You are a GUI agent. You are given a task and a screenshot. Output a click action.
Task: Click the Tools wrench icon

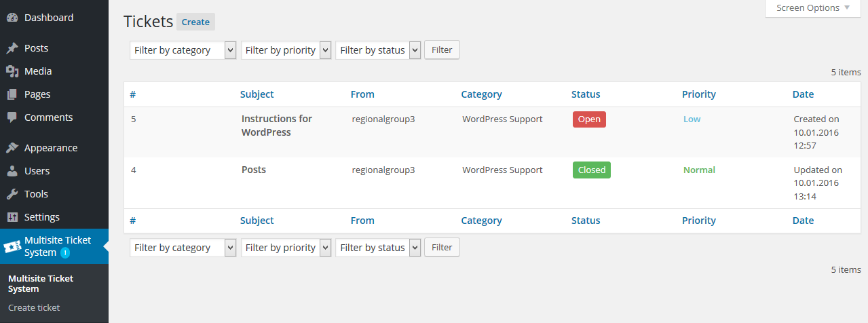[12, 194]
